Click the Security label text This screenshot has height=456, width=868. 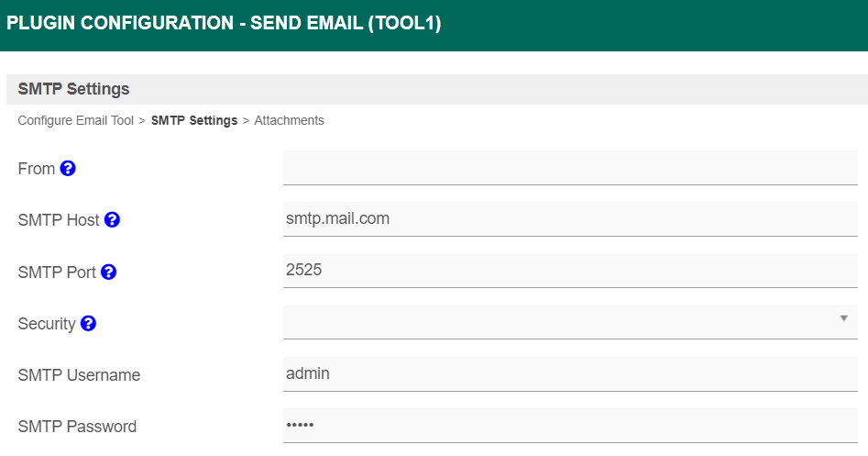click(x=47, y=324)
